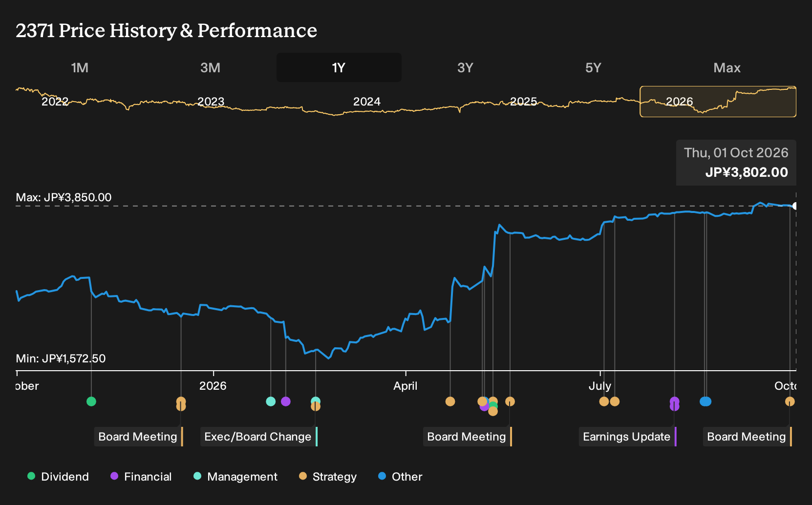Switch to the 3M range tab
Screen dimensions: 812x505
tap(210, 67)
